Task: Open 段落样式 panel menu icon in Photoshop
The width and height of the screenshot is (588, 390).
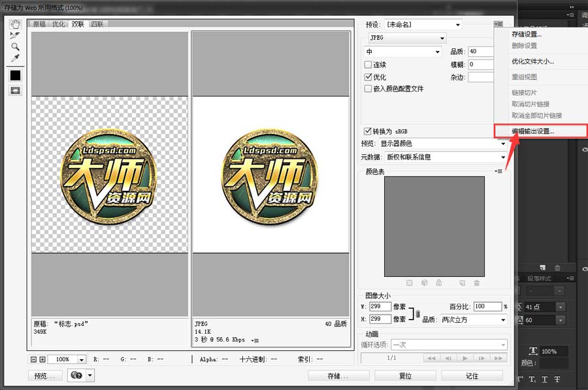Action: 570,278
